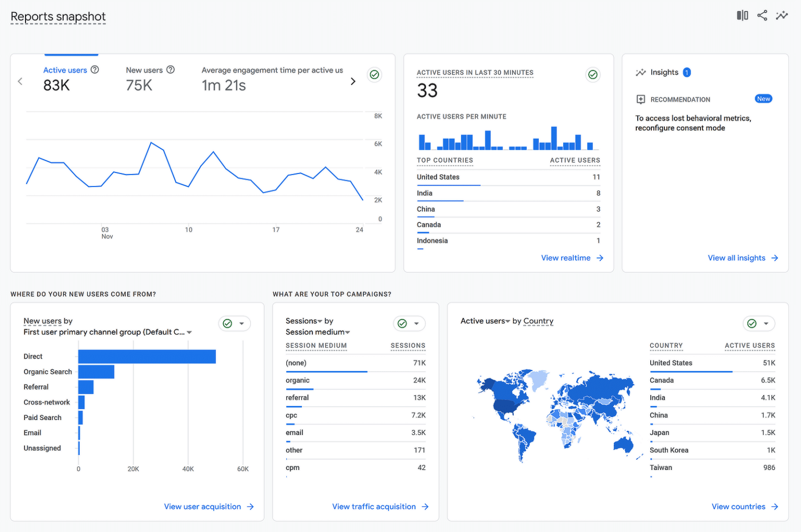Click the Insights sparkline icon in Insights card
This screenshot has width=801, height=532.
[x=641, y=72]
